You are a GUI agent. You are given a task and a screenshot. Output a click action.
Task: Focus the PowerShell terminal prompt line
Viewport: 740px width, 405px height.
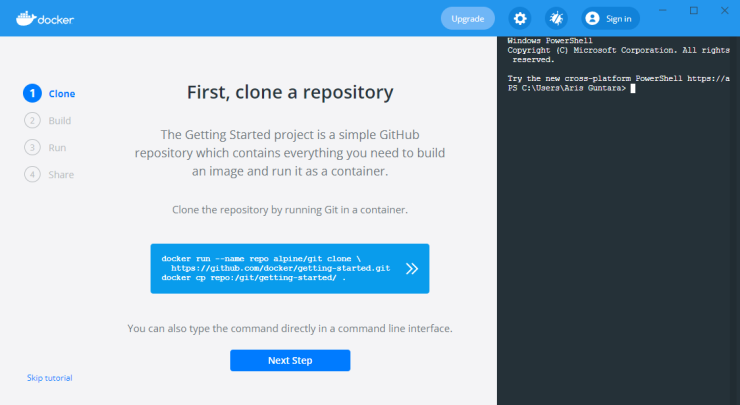(x=571, y=88)
